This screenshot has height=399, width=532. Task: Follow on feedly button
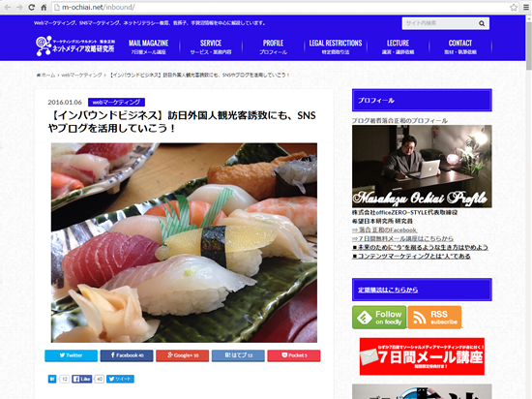pos(379,318)
